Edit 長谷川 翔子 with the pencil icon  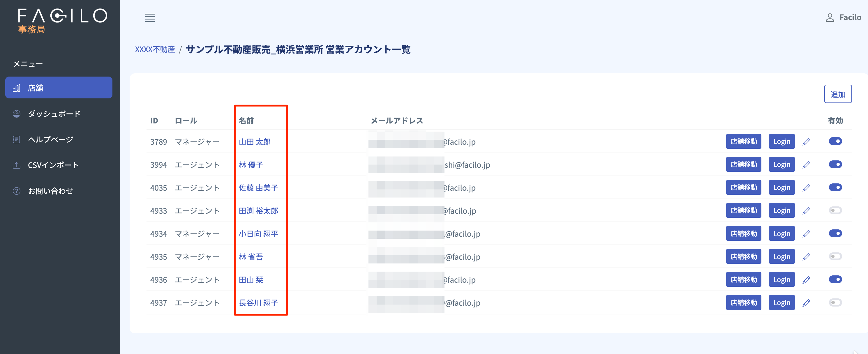pyautogui.click(x=806, y=303)
